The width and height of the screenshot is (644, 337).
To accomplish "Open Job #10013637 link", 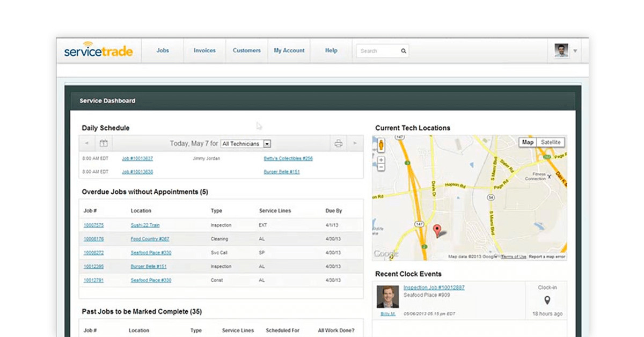I will pyautogui.click(x=137, y=159).
